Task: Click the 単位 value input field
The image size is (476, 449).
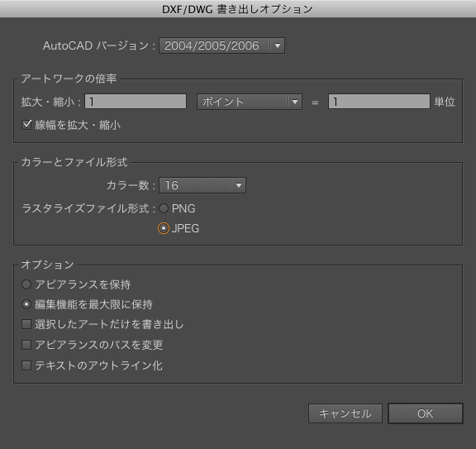Action: tap(379, 102)
